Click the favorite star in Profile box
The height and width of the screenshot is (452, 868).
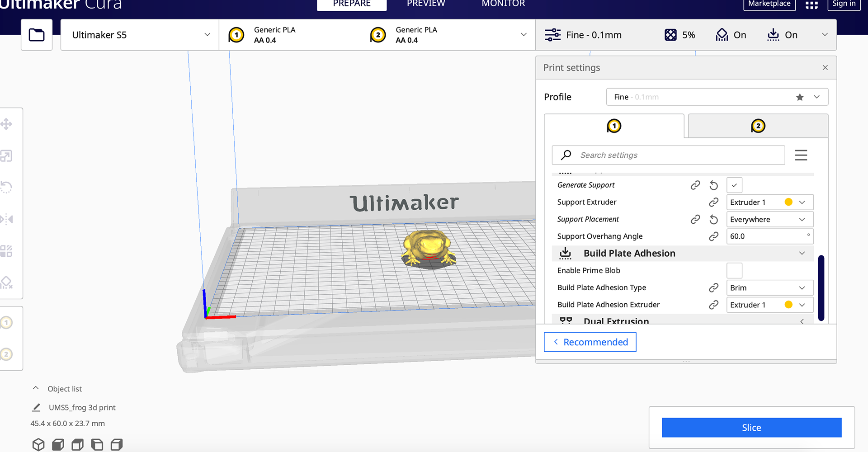(800, 97)
